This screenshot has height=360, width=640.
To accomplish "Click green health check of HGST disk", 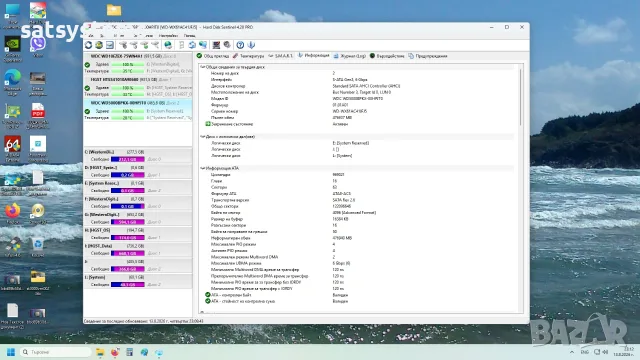I will coord(87,88).
